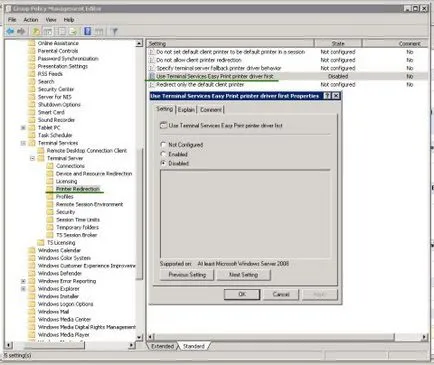Screen dimensions: 434x365
Task: Open the View menu
Action: pos(51,20)
